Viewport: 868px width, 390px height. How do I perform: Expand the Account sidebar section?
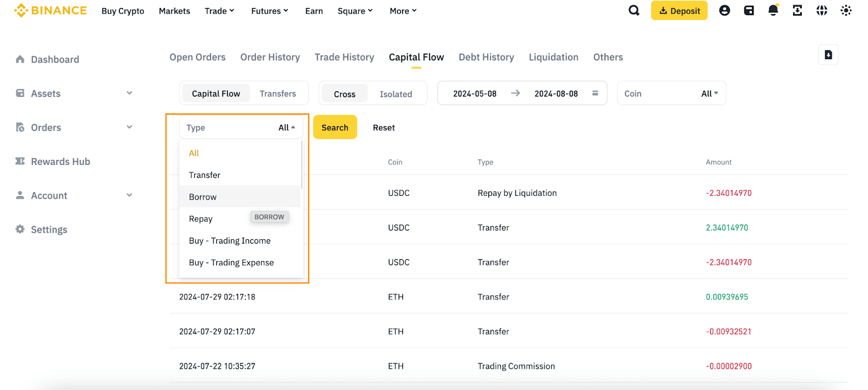click(x=129, y=195)
